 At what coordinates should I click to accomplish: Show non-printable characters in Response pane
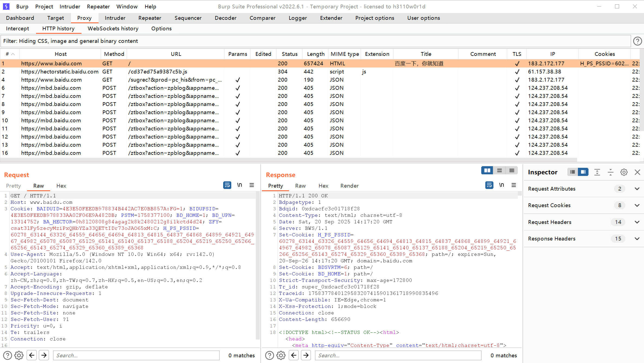tap(502, 185)
